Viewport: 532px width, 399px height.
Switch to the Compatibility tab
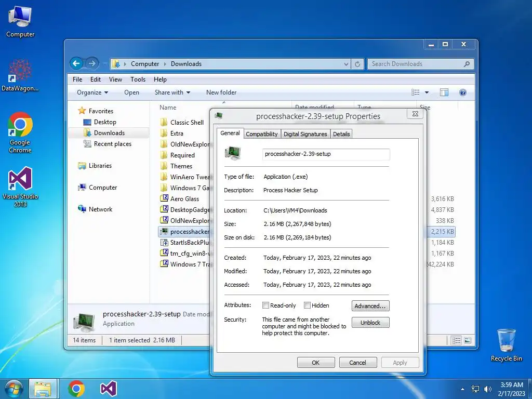pos(262,134)
